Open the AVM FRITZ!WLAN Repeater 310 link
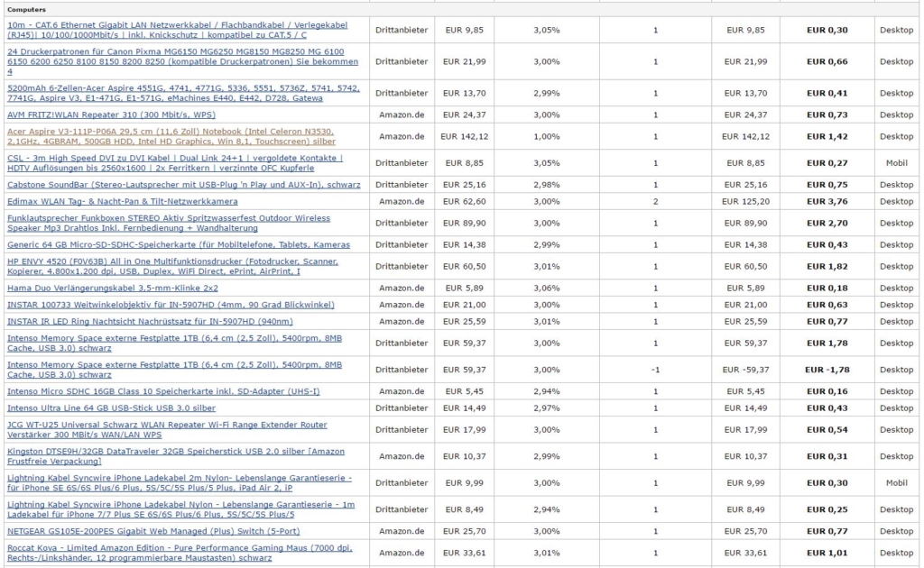 click(x=111, y=115)
